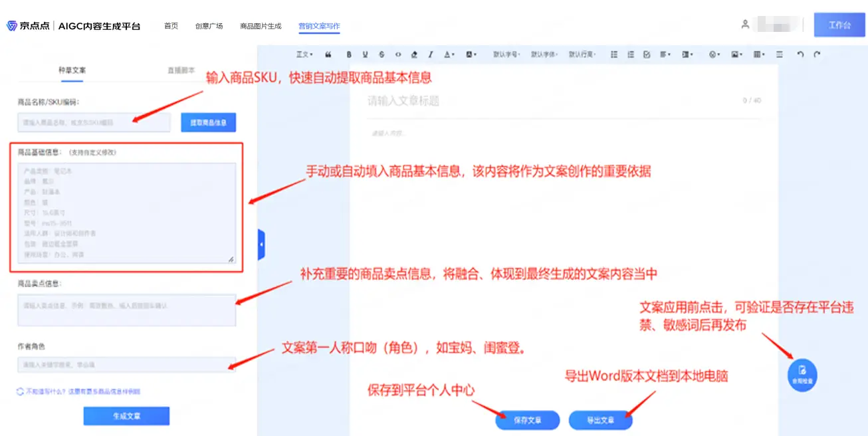The image size is (868, 436).
Task: Toggle bold text formatting
Action: coord(348,54)
